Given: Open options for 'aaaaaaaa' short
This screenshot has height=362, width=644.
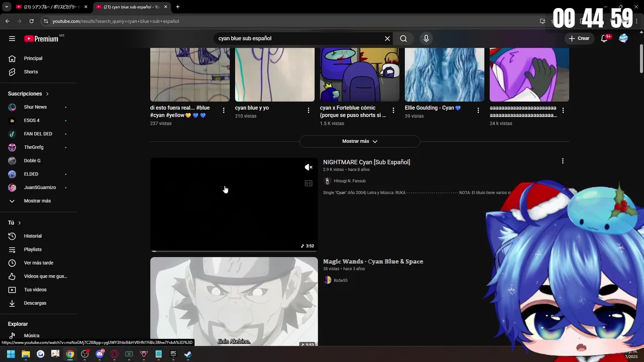Looking at the screenshot, I should pos(563,111).
